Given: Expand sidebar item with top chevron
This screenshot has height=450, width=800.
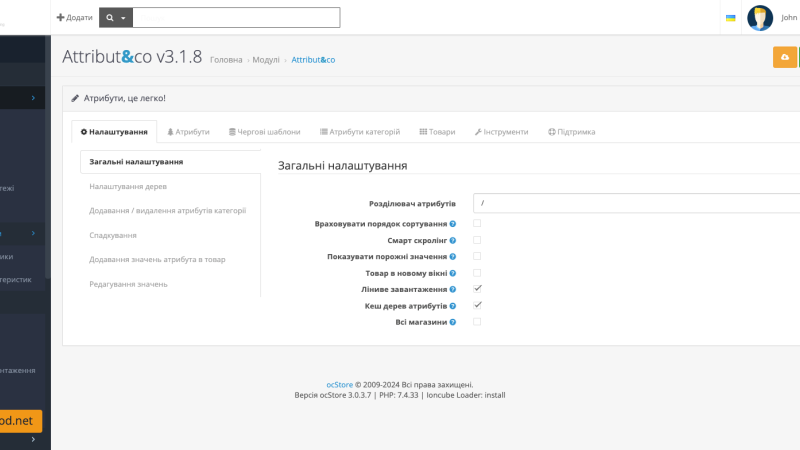Looking at the screenshot, I should 33,97.
